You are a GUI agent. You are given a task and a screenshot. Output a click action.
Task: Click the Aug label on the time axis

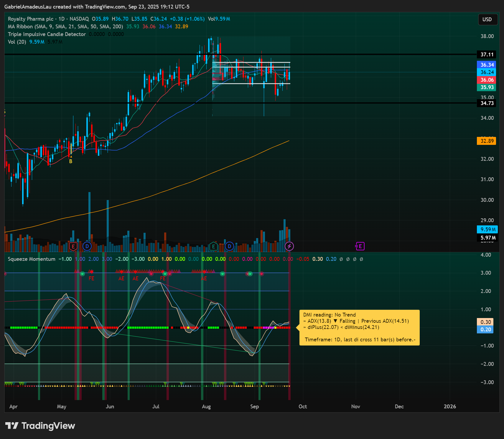tap(206, 407)
